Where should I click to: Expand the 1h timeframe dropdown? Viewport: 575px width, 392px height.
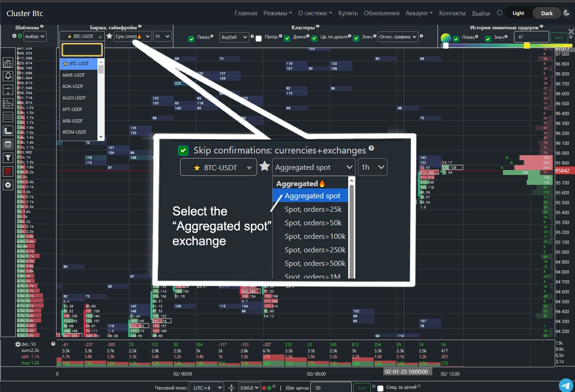(162, 36)
